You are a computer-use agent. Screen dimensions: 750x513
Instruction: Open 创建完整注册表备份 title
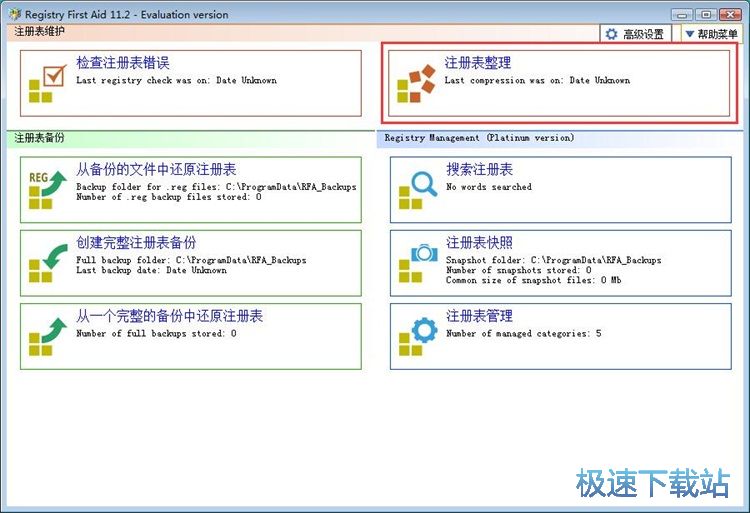point(136,242)
